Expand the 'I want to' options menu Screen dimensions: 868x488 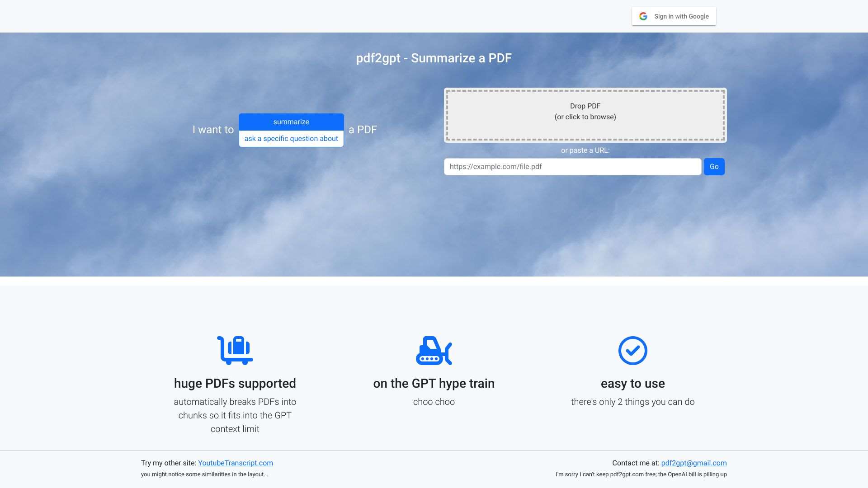point(291,122)
